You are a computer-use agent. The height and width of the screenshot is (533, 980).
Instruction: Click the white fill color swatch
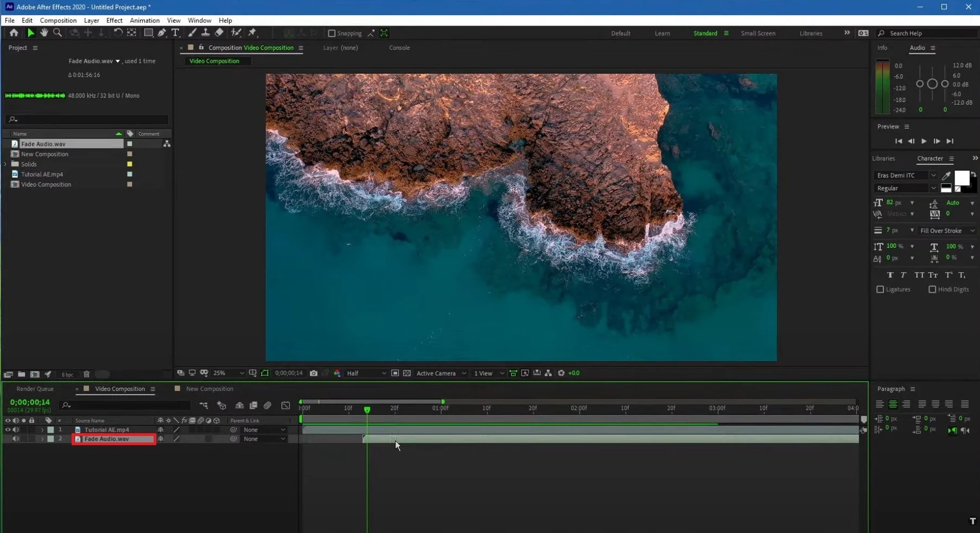coord(961,178)
